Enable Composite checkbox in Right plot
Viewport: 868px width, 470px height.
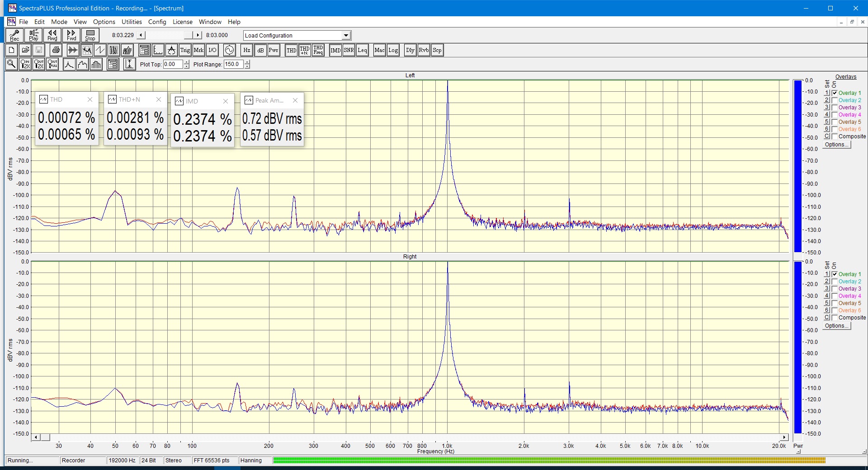(x=835, y=318)
